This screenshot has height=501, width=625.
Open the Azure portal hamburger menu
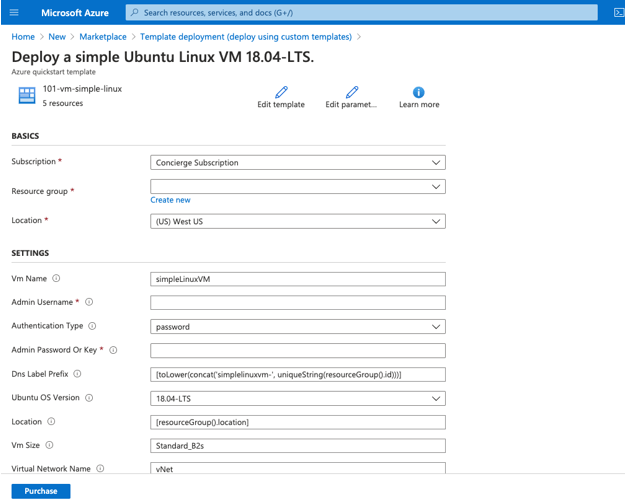click(14, 13)
